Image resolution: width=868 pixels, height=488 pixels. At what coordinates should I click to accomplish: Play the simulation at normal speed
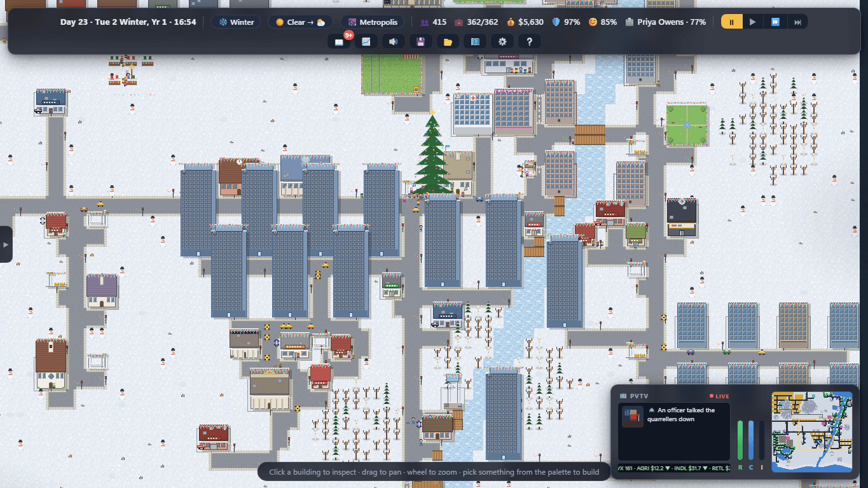pyautogui.click(x=753, y=22)
